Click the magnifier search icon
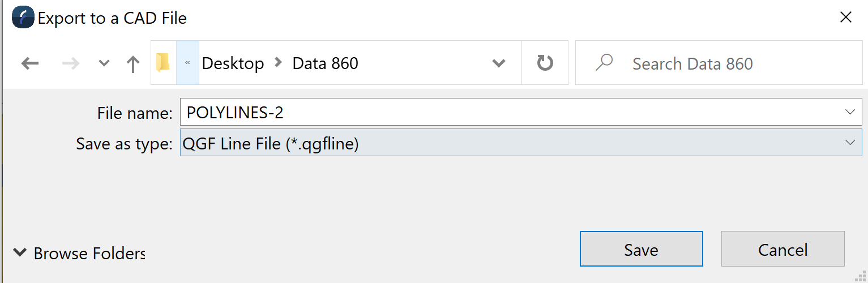 [604, 63]
